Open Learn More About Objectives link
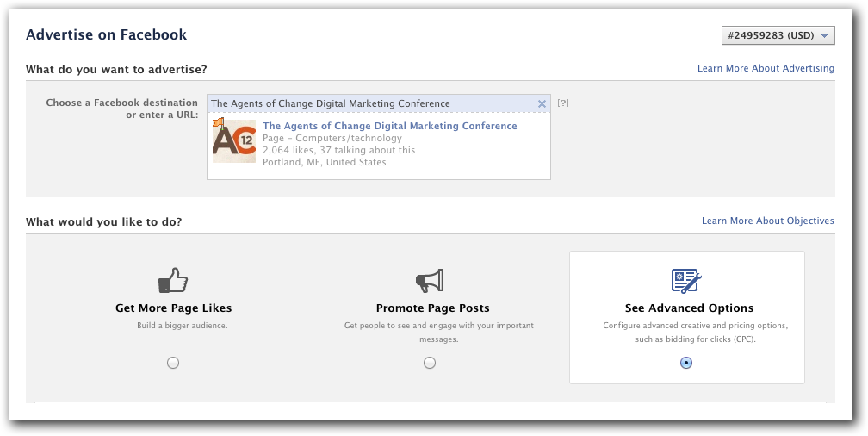 768,221
